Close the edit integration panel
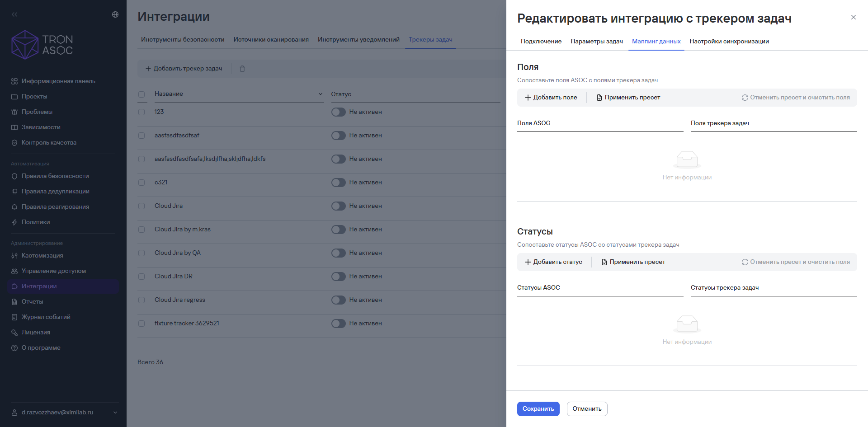 854,17
